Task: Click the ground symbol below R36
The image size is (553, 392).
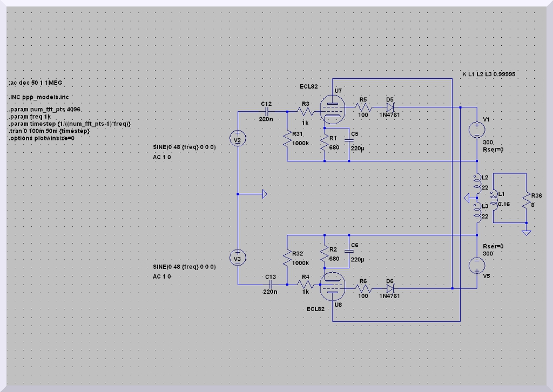Action: [x=525, y=232]
